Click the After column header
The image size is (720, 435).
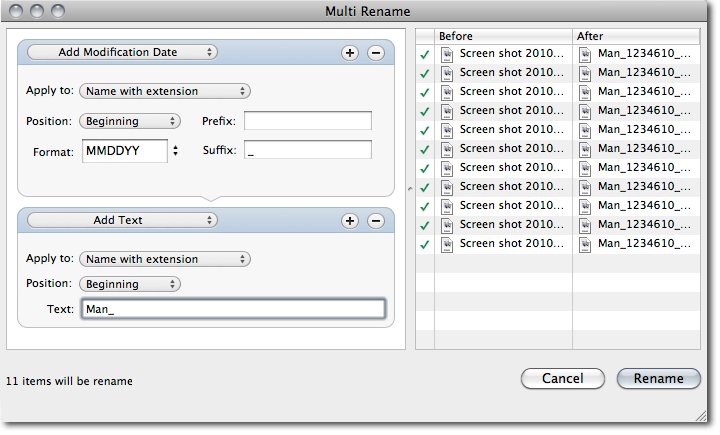(x=636, y=36)
